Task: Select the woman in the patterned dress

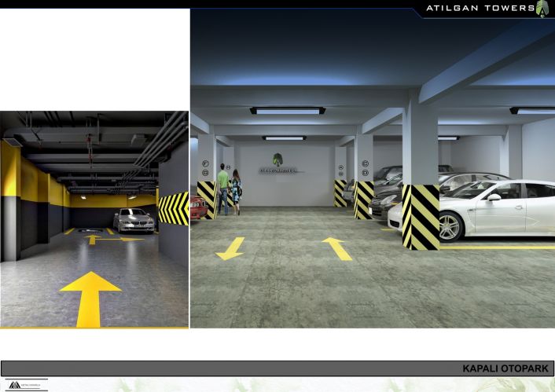Action: click(x=236, y=192)
